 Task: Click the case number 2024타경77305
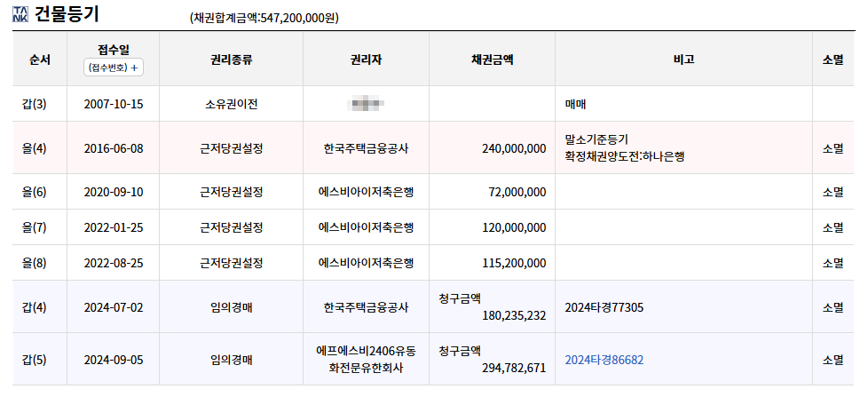[x=604, y=307]
